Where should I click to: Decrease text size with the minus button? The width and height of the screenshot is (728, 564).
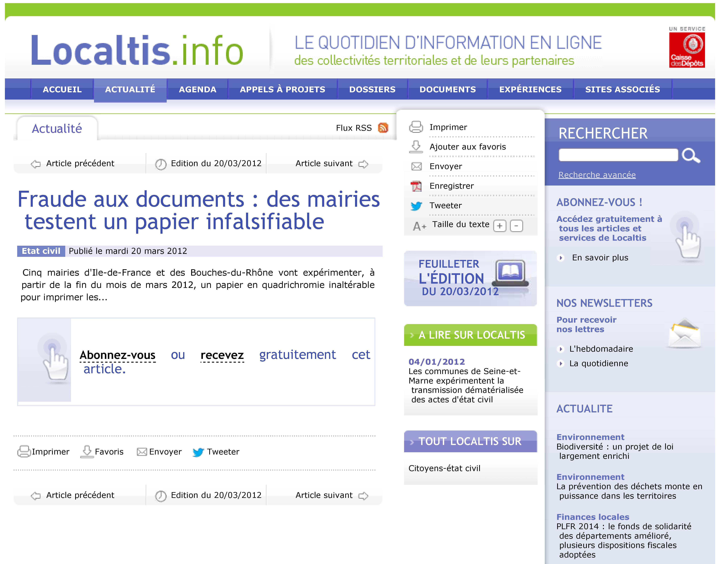[x=516, y=226]
